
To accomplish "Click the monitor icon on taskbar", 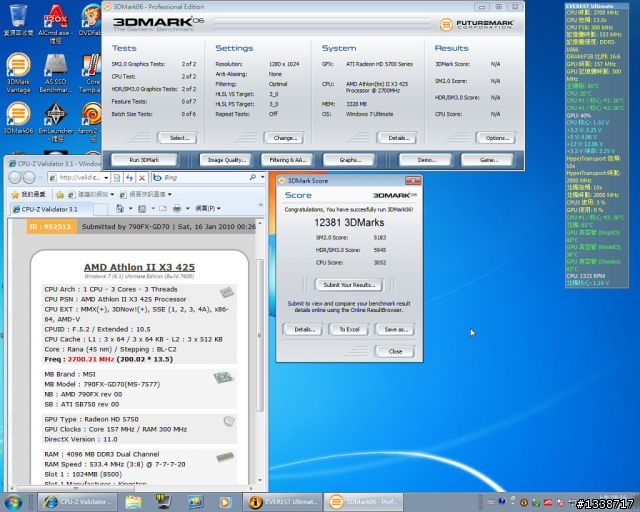I will tap(163, 502).
